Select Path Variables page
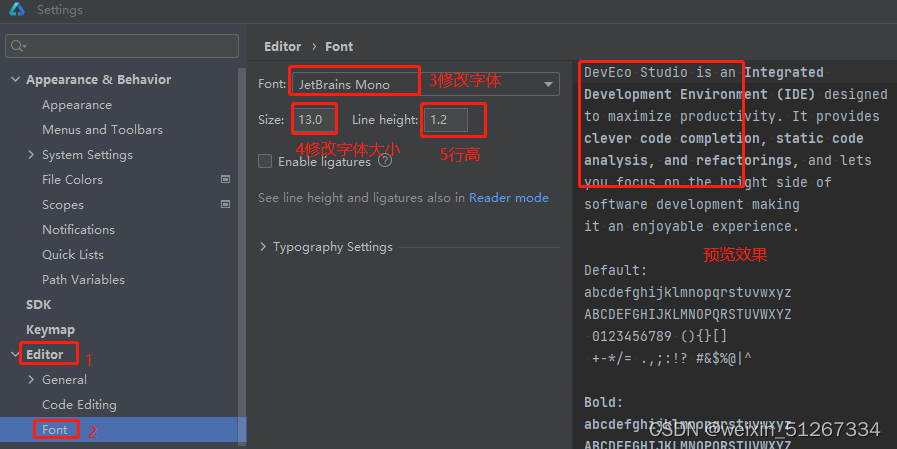The width and height of the screenshot is (897, 449). tap(83, 280)
